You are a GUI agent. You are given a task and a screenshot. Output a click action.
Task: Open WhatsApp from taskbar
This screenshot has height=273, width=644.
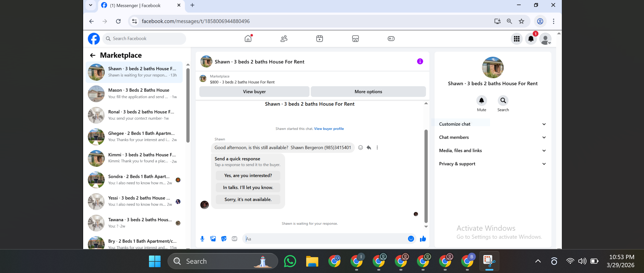290,261
